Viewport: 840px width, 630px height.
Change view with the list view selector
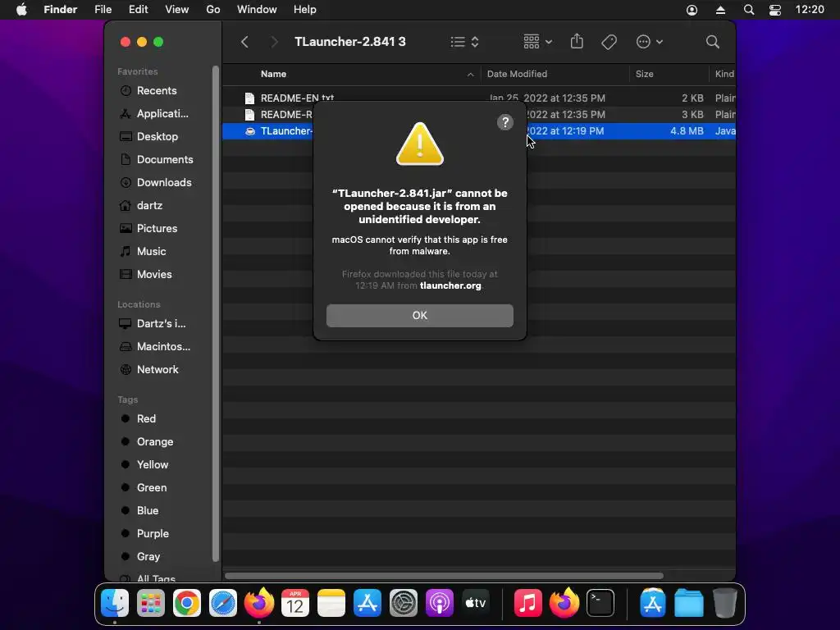pos(464,42)
